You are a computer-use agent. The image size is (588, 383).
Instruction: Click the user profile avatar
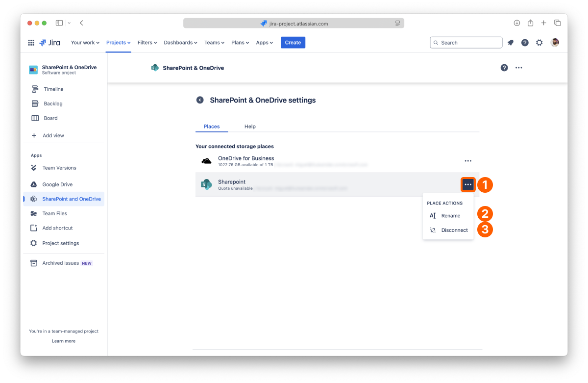tap(555, 43)
